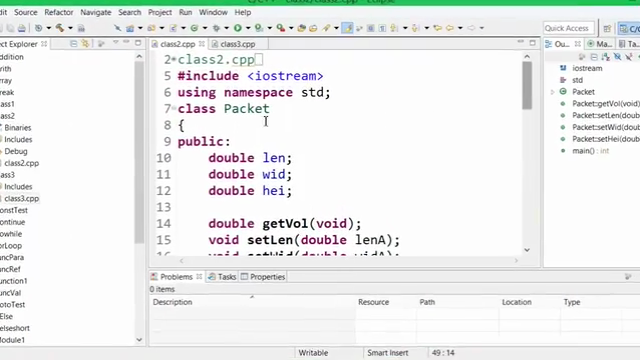Collapse the class Packet fold marker at line 7
The width and height of the screenshot is (640, 360).
click(x=174, y=108)
